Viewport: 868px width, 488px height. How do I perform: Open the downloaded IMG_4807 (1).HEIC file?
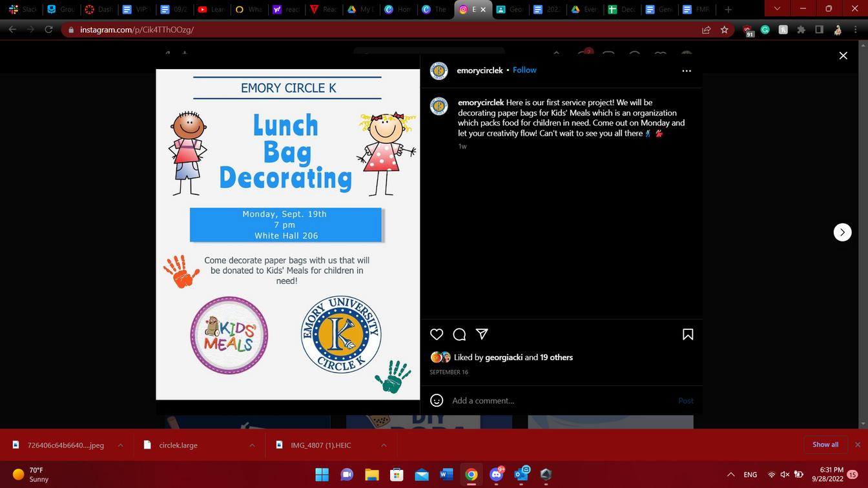[322, 445]
